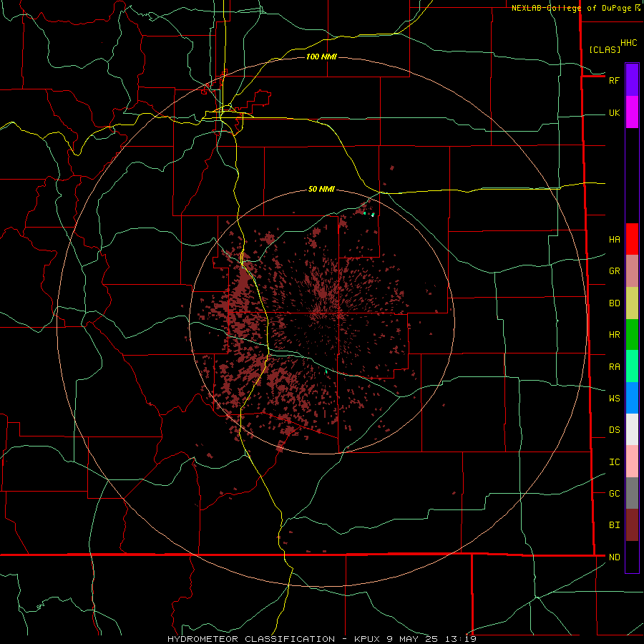Click the RA light-green legend swatch
The width and height of the screenshot is (644, 644).
point(632,366)
